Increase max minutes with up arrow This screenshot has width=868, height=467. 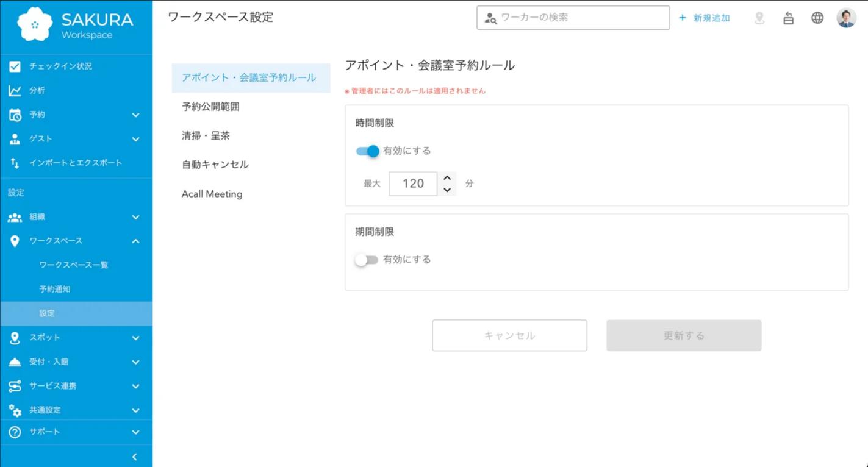447,178
